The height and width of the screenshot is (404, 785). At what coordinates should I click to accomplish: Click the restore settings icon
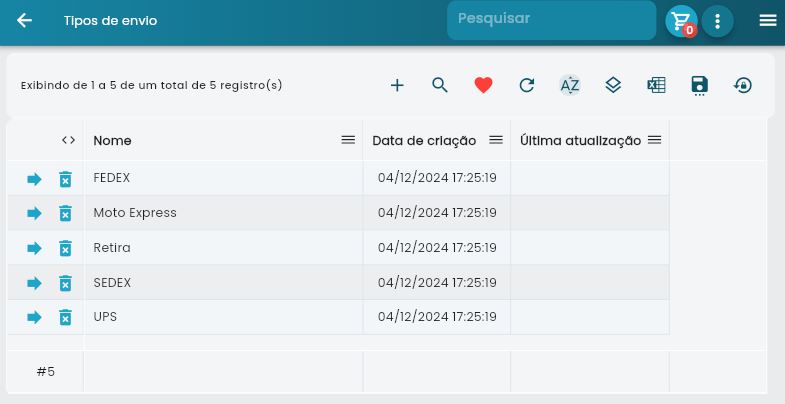(743, 86)
